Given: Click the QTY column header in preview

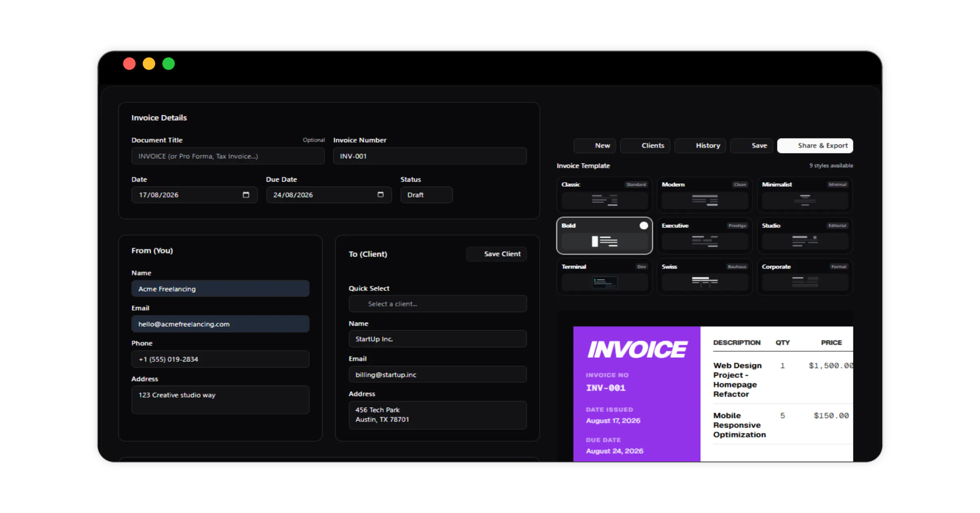Looking at the screenshot, I should tap(782, 343).
